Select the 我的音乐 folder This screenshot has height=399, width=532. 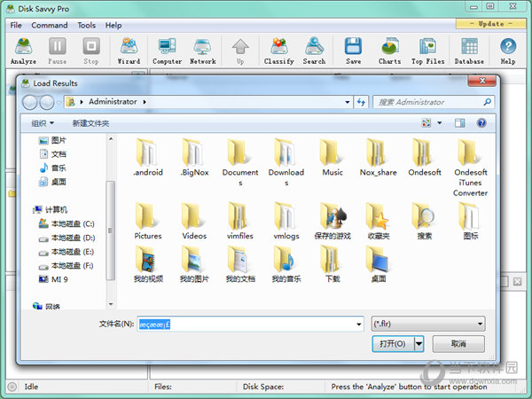click(x=286, y=264)
